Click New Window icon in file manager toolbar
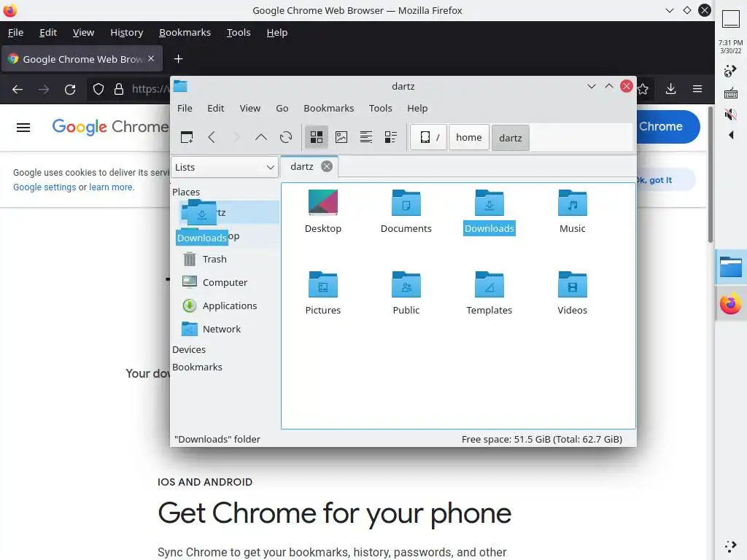747x560 pixels. pos(186,138)
